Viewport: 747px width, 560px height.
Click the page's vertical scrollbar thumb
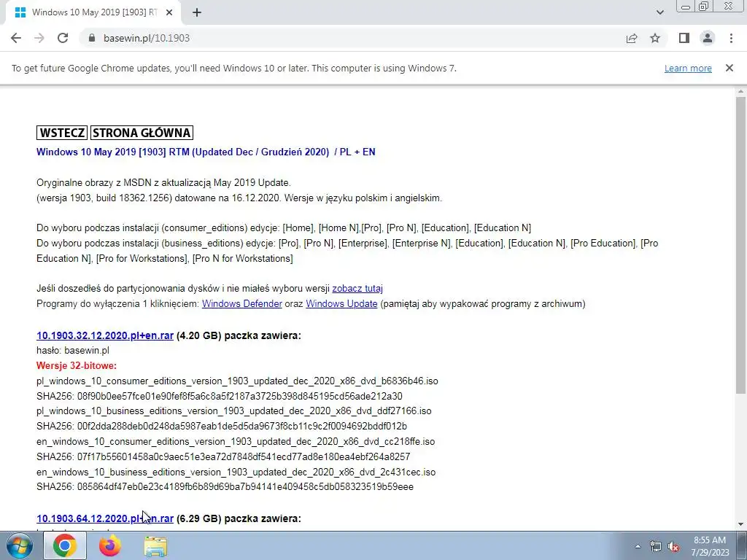741,245
